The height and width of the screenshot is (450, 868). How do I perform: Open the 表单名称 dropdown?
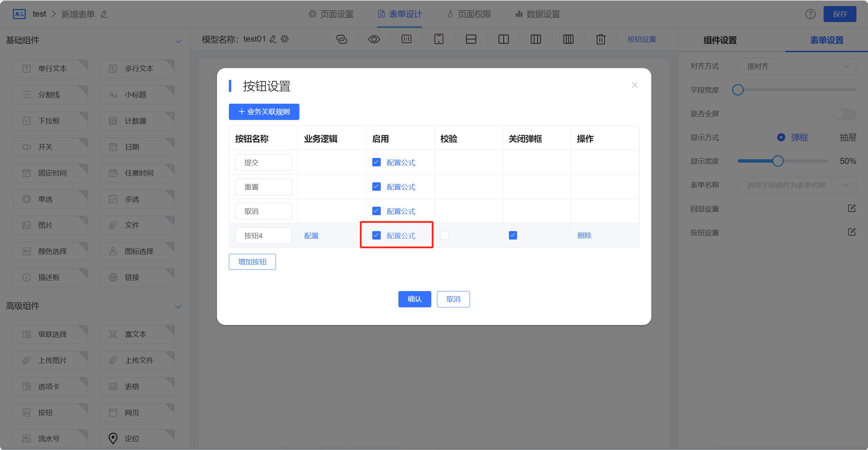797,185
